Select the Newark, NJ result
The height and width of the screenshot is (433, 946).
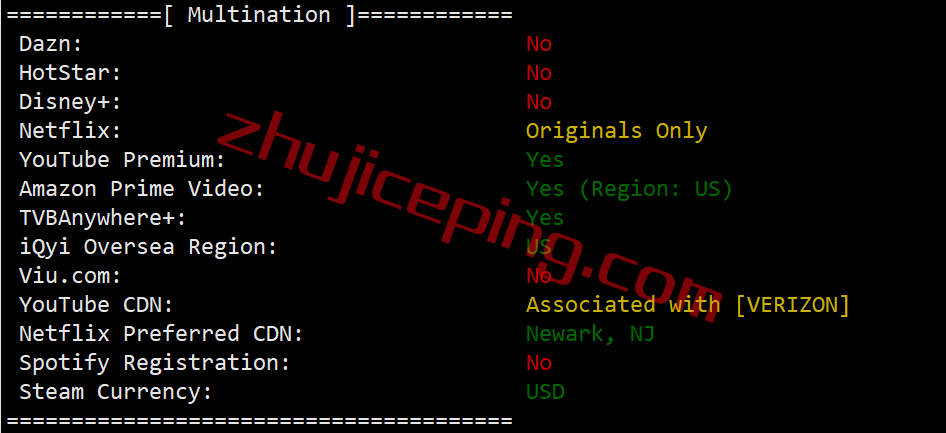click(590, 333)
